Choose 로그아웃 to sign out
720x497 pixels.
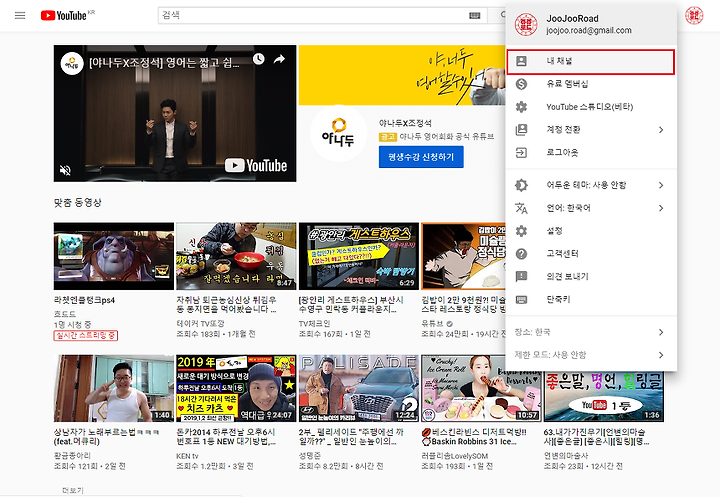pyautogui.click(x=591, y=153)
